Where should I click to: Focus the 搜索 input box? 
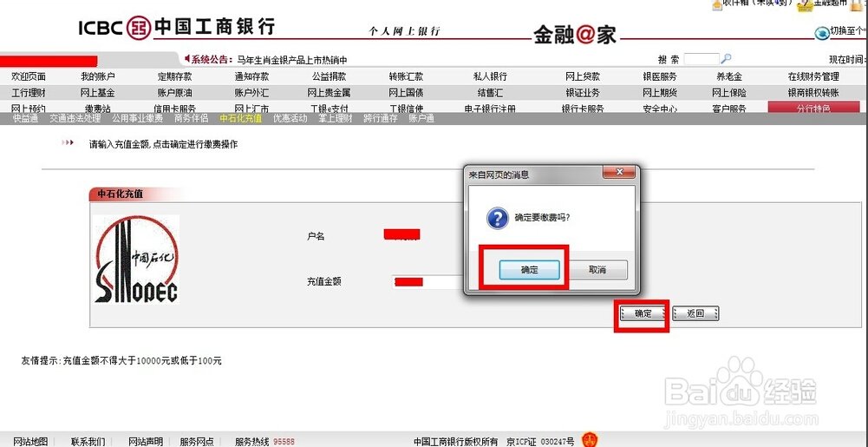coord(702,59)
